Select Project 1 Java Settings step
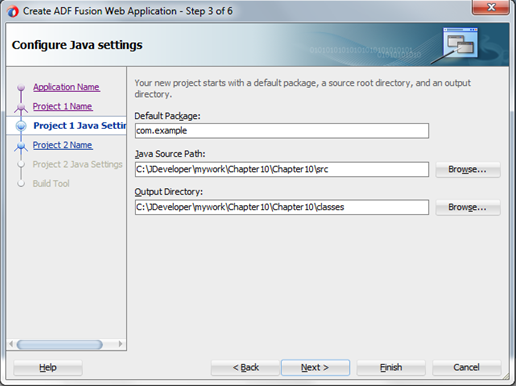Viewport: 516px width, 386px height. click(x=80, y=126)
